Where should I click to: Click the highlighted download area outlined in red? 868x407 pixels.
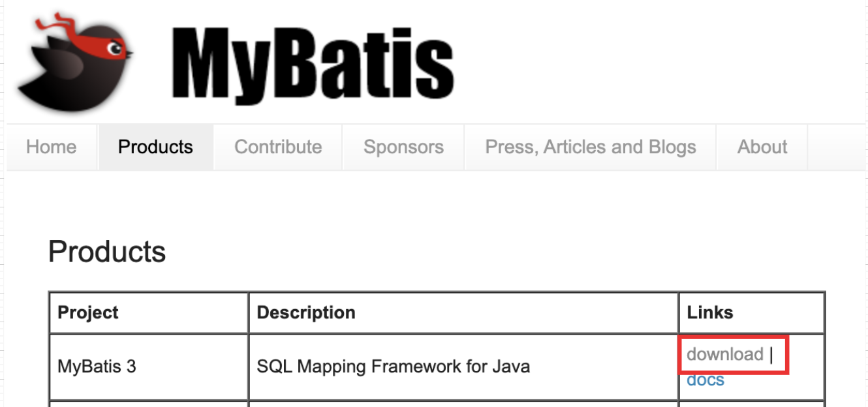tap(733, 356)
